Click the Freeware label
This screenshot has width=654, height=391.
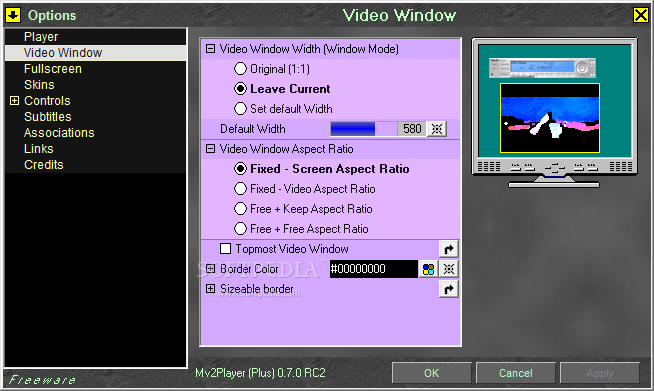(x=42, y=380)
